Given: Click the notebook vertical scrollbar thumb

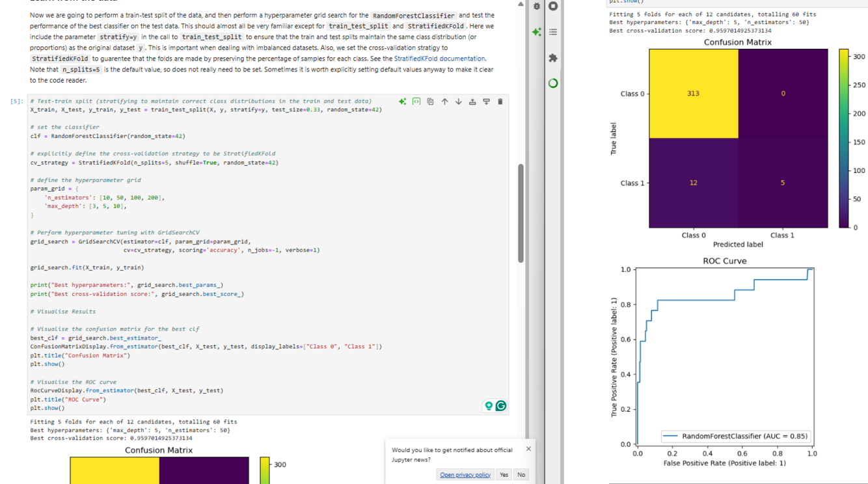Looking at the screenshot, I should point(521,213).
